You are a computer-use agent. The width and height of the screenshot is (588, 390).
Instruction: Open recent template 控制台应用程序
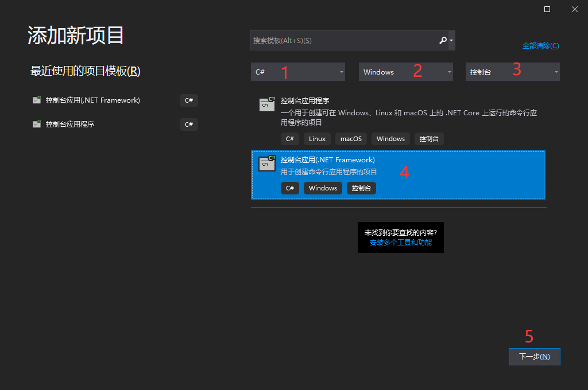point(114,124)
